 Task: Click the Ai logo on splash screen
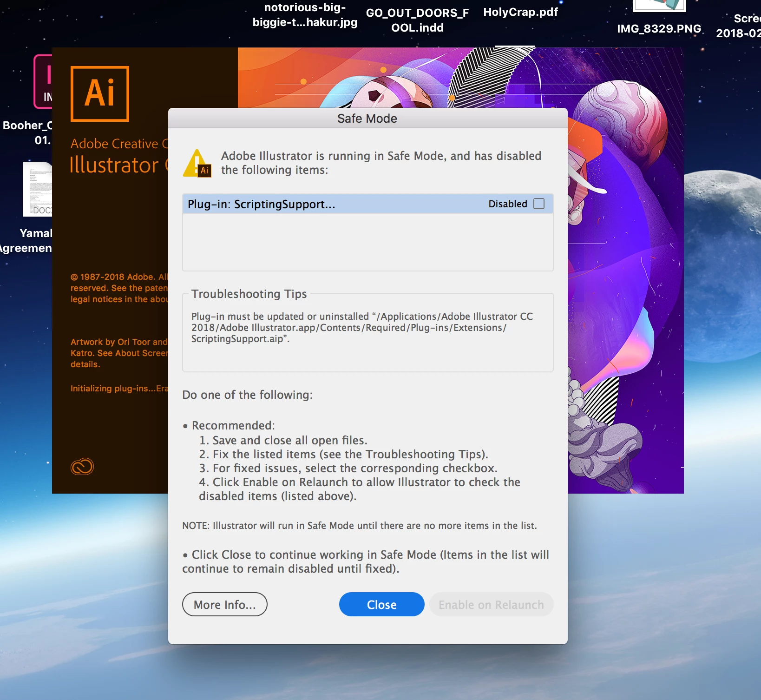click(x=100, y=93)
